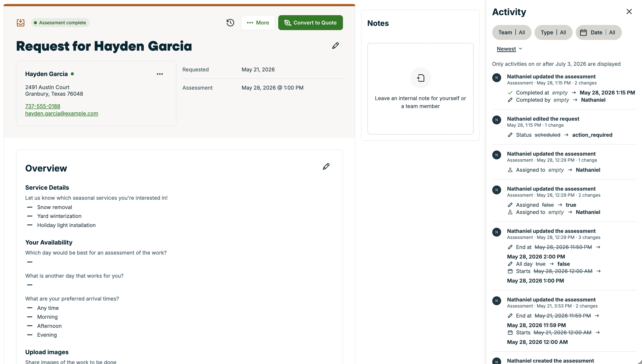Open Hayden Garcia client options ellipsis
Image resolution: width=642 pixels, height=364 pixels.
(160, 74)
